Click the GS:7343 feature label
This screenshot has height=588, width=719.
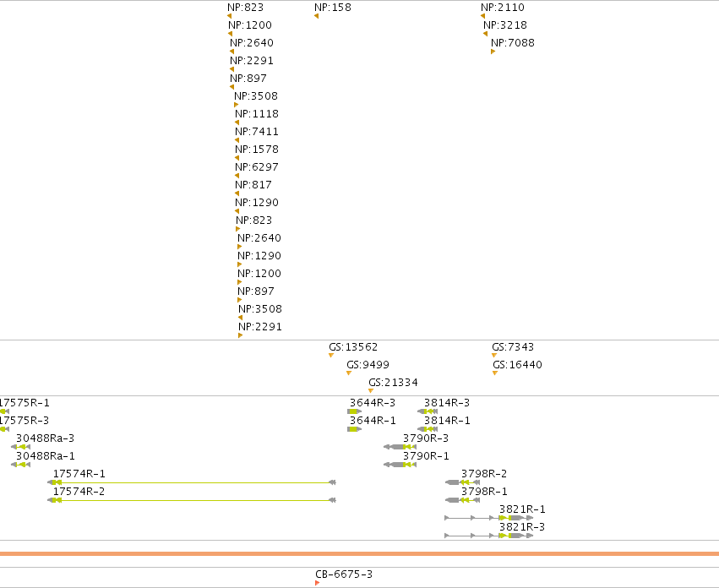click(513, 347)
